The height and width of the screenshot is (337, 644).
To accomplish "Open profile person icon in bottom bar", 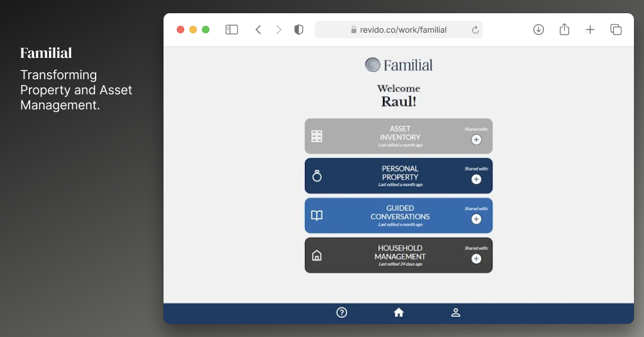I will [455, 312].
